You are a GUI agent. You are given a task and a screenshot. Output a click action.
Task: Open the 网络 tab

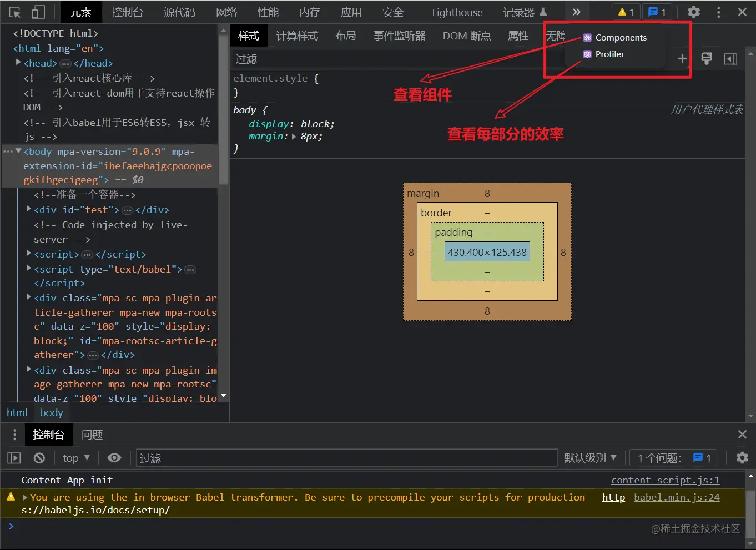point(226,12)
